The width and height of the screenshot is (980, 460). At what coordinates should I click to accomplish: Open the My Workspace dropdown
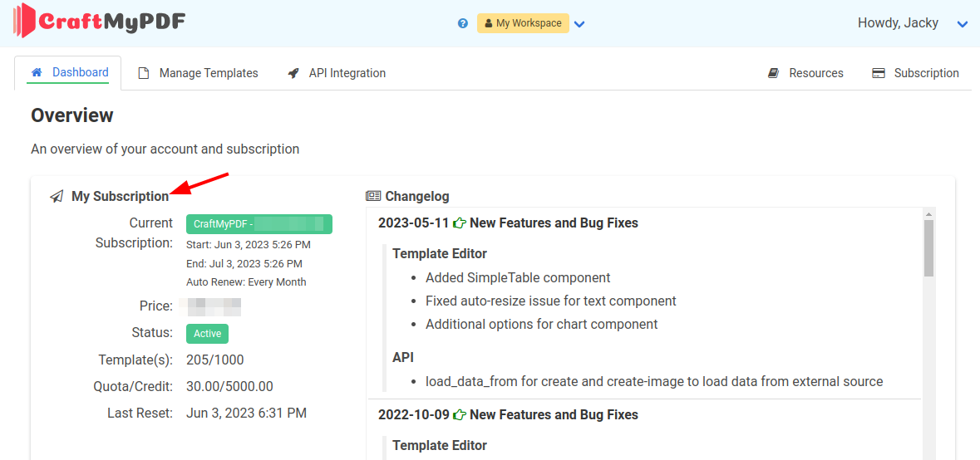point(523,23)
